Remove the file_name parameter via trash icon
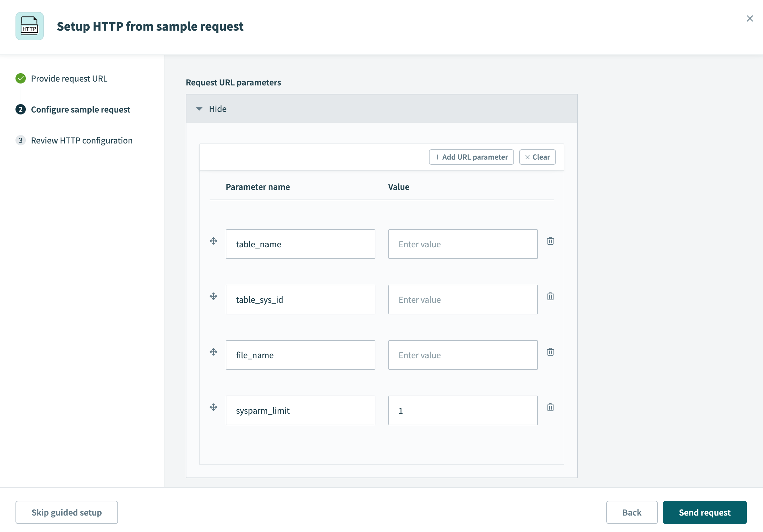763x532 pixels. (x=551, y=351)
